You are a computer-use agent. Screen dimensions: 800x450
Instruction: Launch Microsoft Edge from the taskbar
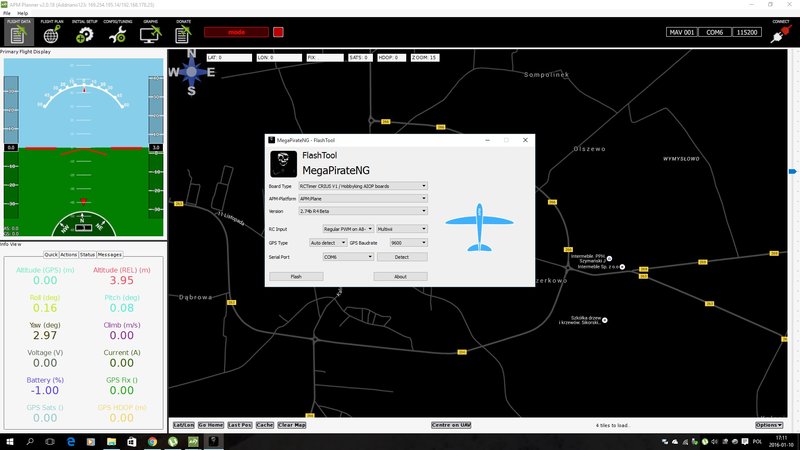pos(70,442)
